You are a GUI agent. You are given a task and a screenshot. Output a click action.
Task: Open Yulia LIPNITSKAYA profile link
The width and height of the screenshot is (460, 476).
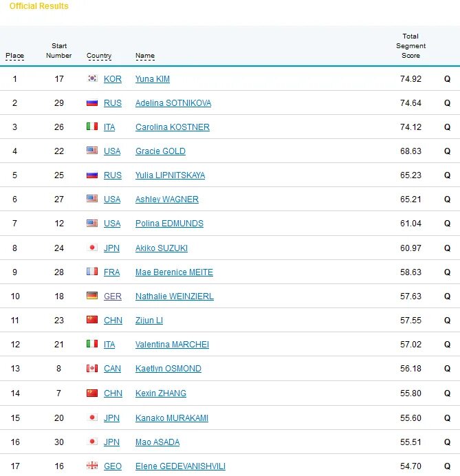171,175
